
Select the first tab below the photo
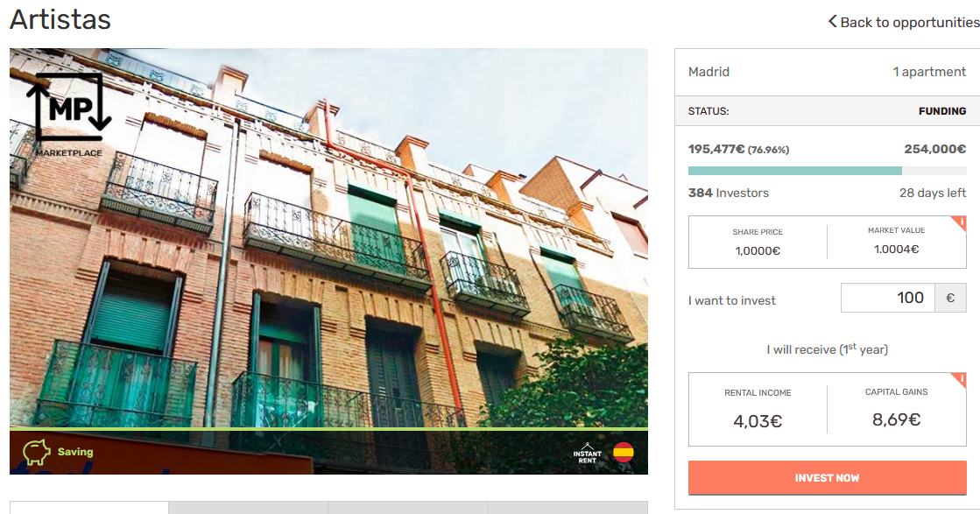(88, 508)
